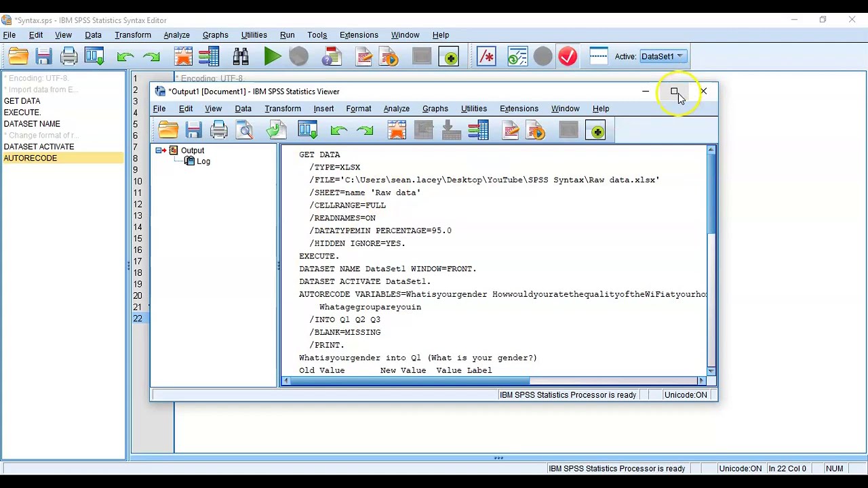This screenshot has width=868, height=488.
Task: Click the binoculars Find icon
Action: coord(241,57)
